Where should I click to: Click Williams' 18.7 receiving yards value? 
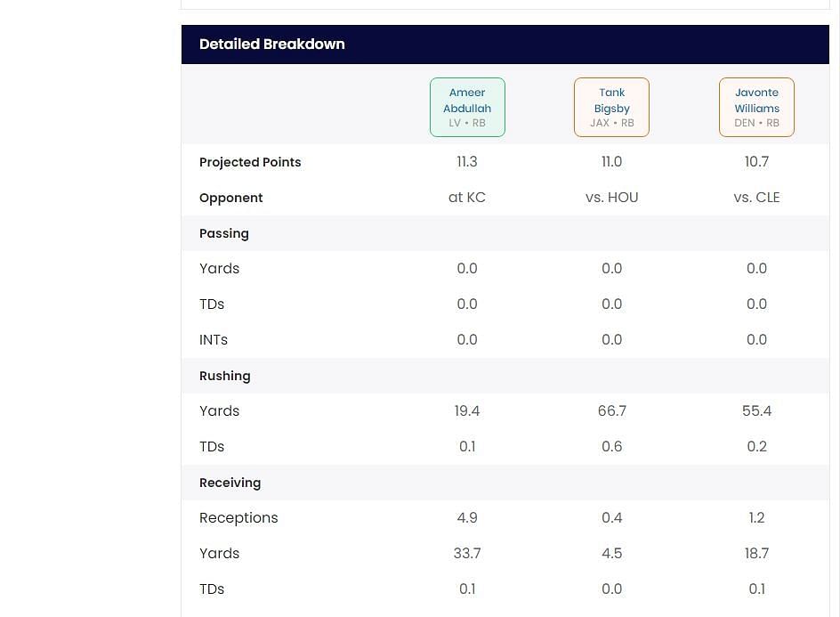pyautogui.click(x=756, y=554)
